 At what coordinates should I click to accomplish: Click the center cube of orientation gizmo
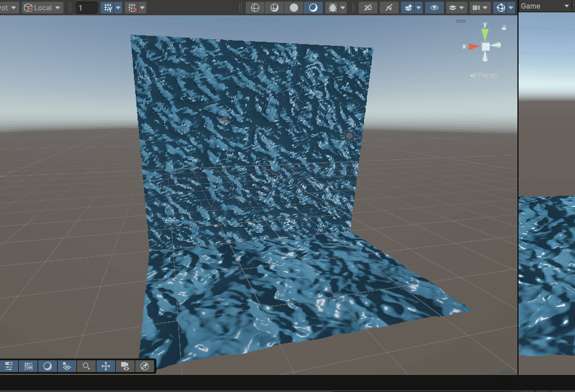click(x=486, y=46)
